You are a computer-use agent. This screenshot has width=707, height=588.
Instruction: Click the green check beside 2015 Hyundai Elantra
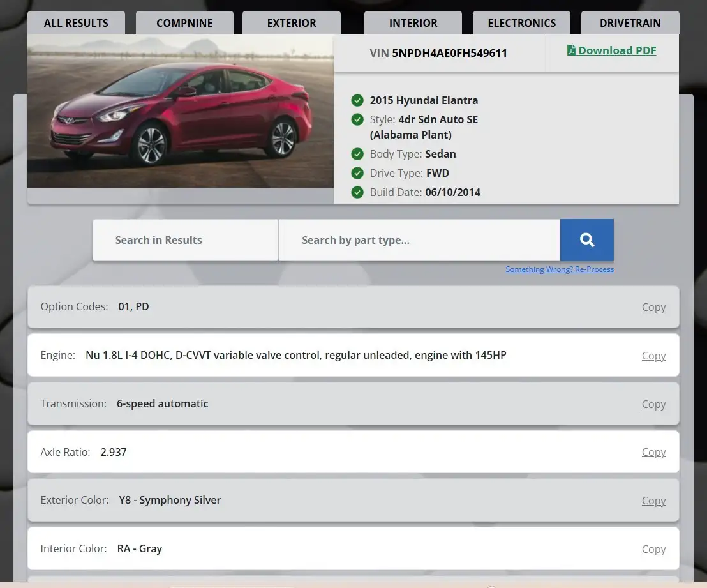tap(357, 100)
